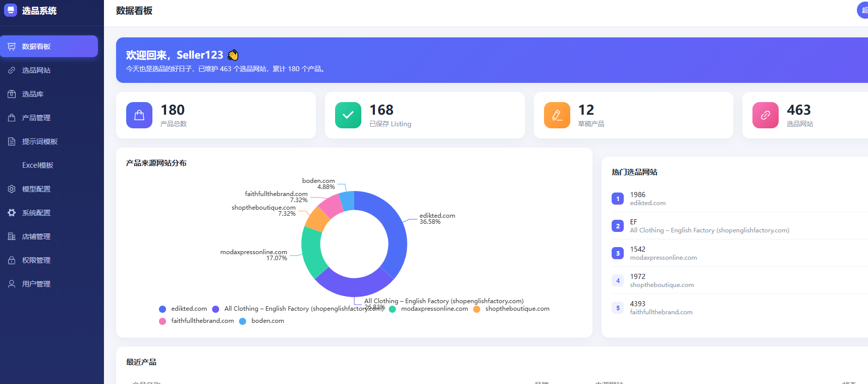Open the 提示词模板 menu entry

[x=49, y=141]
